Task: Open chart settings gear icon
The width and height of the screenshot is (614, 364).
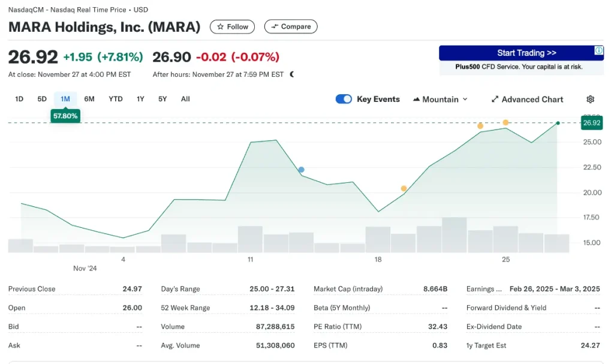Action: coord(591,100)
